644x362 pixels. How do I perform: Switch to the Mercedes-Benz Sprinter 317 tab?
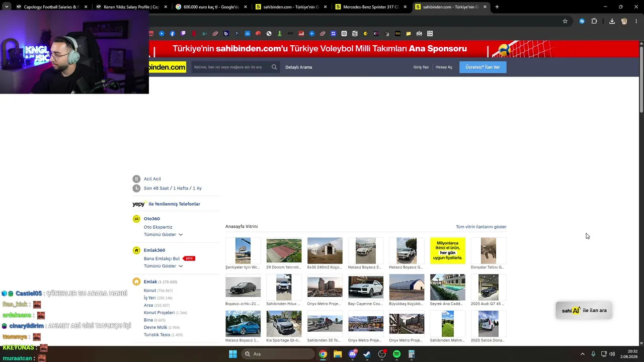point(371,7)
